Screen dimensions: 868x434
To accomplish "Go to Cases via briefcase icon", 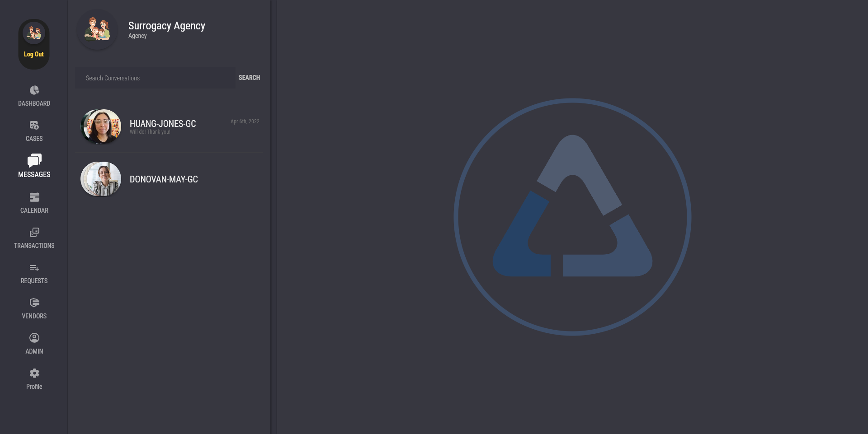I will [34, 125].
